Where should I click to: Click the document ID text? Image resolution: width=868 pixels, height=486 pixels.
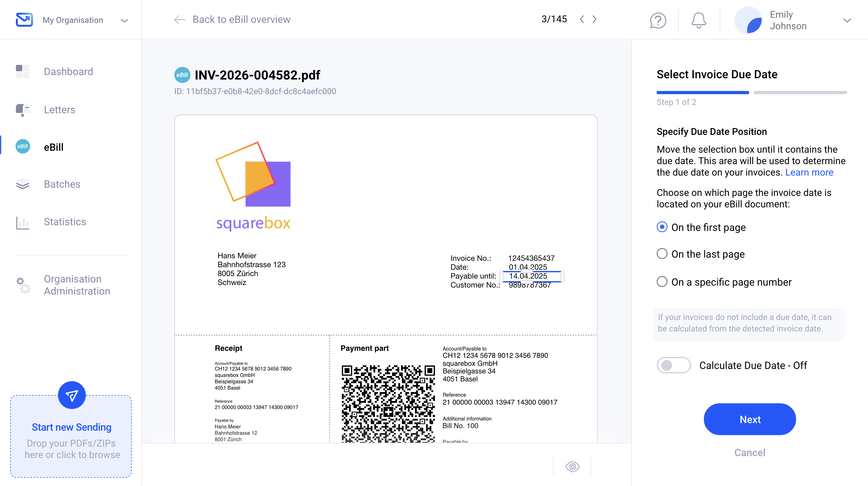[255, 91]
